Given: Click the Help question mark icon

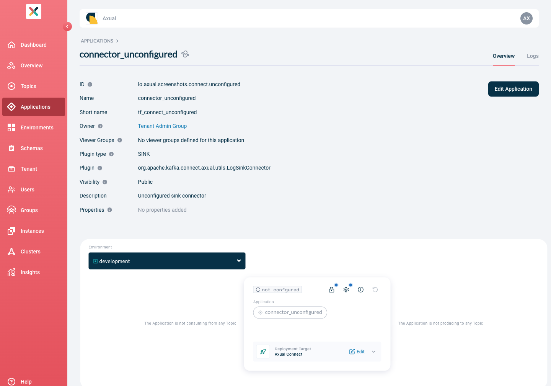Looking at the screenshot, I should click(11, 382).
